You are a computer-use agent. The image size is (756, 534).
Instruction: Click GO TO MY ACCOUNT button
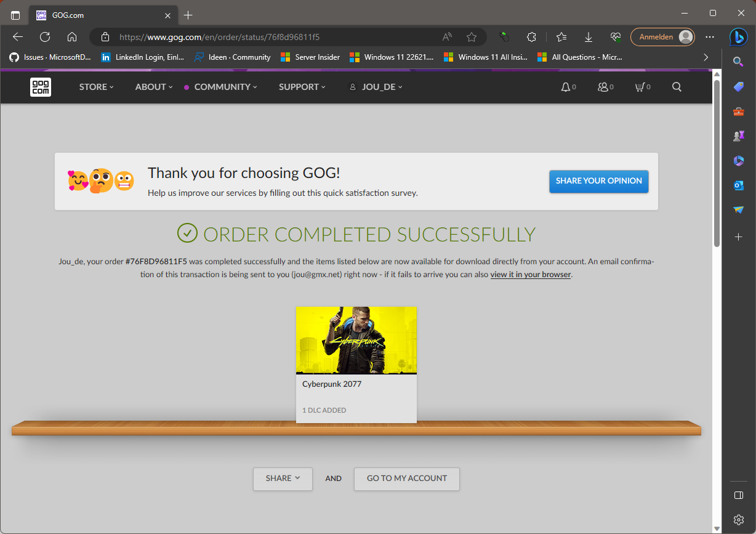[407, 479]
